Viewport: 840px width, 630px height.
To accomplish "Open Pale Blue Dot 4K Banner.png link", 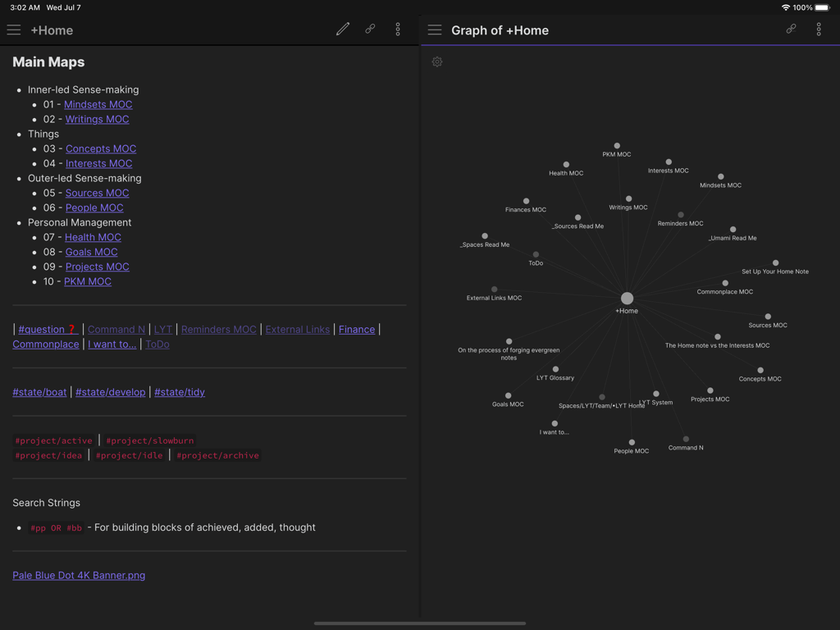I will pos(79,575).
